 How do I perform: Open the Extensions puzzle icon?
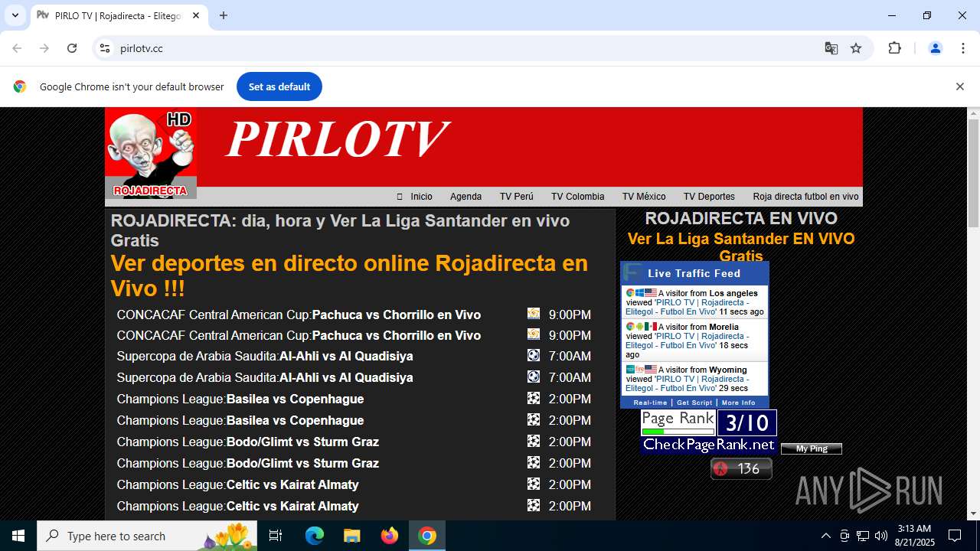click(894, 48)
